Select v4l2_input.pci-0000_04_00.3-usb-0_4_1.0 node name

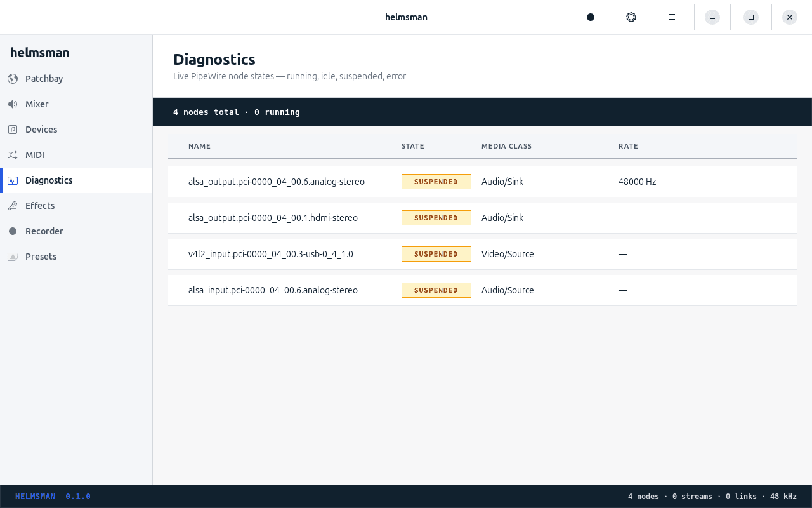(271, 254)
